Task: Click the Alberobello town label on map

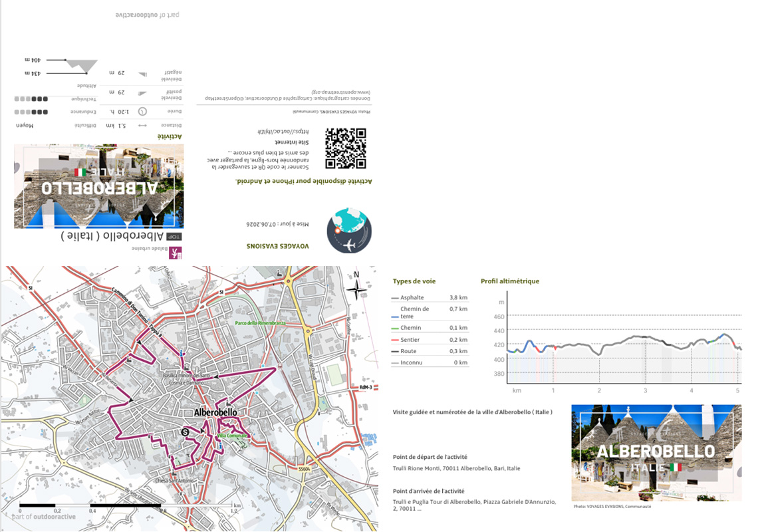Action: pyautogui.click(x=215, y=412)
